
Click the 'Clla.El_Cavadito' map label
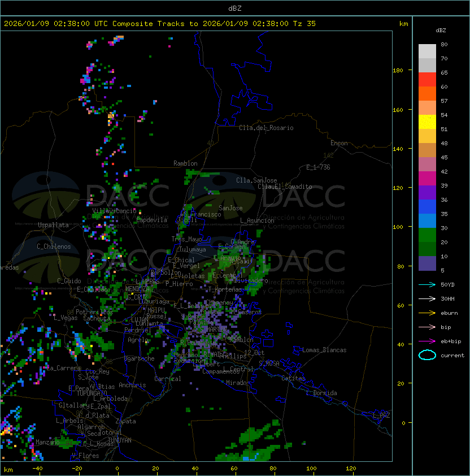click(285, 187)
